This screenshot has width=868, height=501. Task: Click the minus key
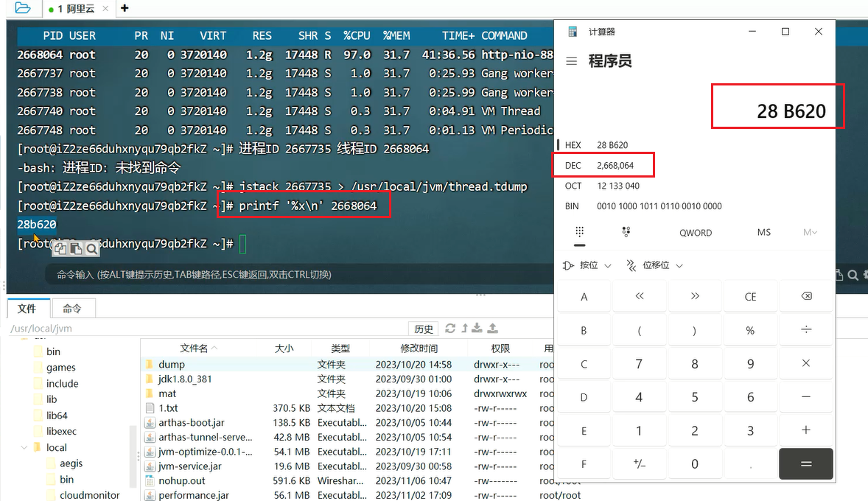coord(806,397)
